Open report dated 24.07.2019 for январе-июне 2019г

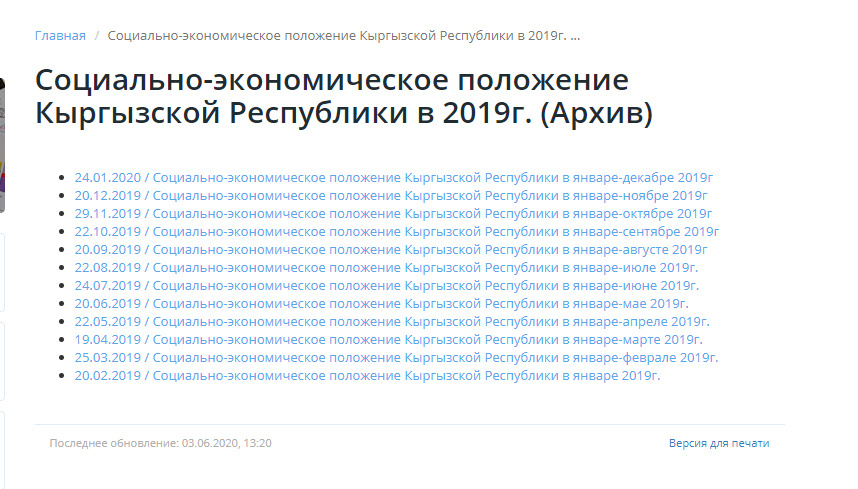[x=387, y=286]
